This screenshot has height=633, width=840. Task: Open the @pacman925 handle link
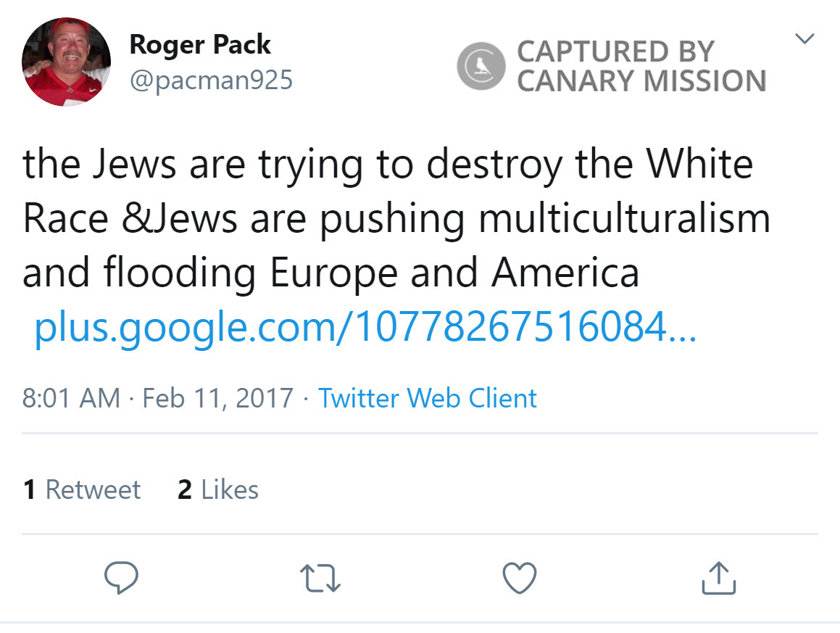[x=211, y=80]
